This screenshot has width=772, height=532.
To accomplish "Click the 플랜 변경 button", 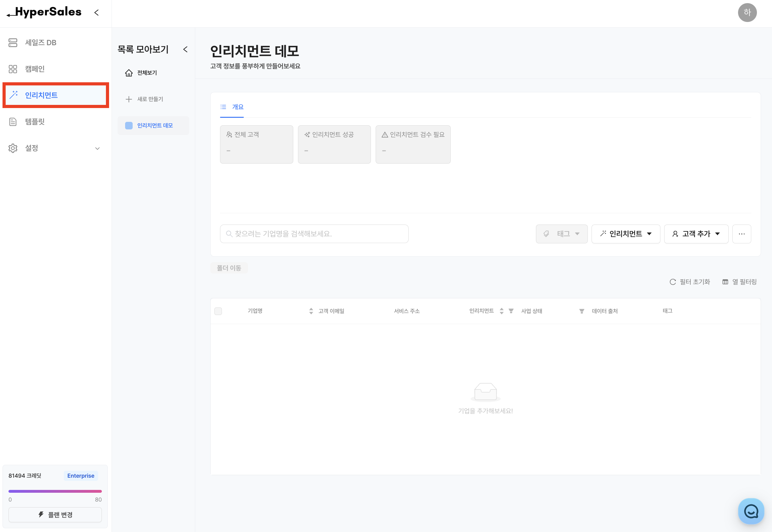I will (55, 514).
